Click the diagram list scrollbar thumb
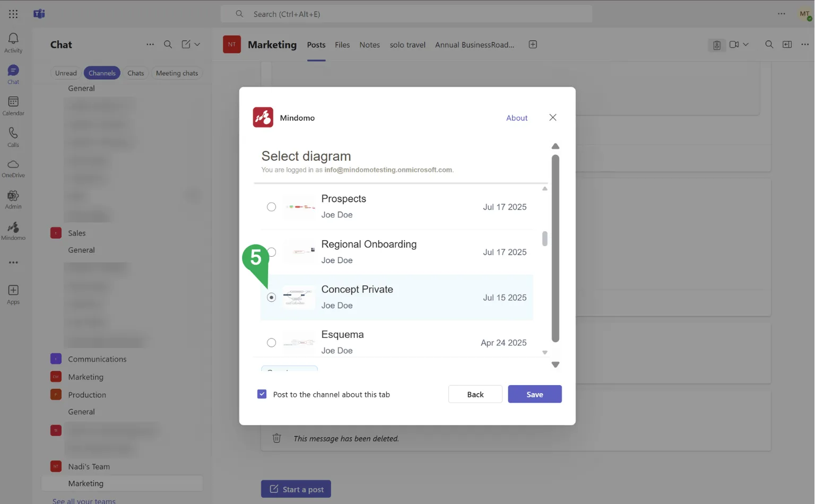This screenshot has width=815, height=504. [544, 239]
